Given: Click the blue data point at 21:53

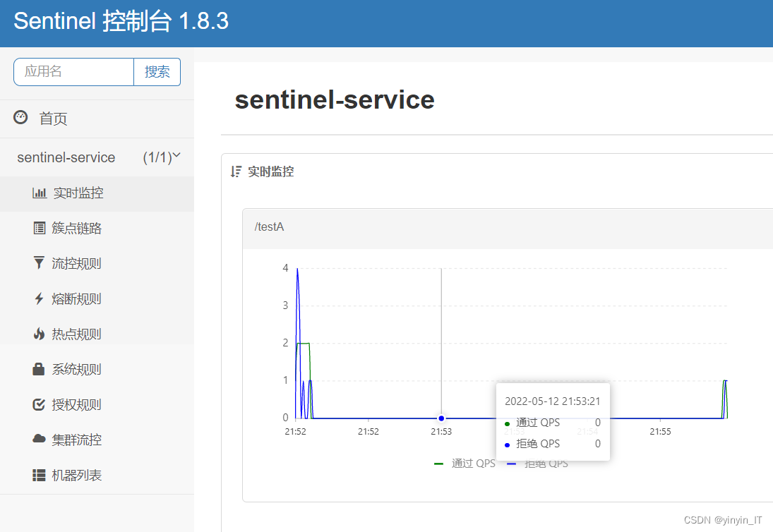Looking at the screenshot, I should (x=441, y=418).
